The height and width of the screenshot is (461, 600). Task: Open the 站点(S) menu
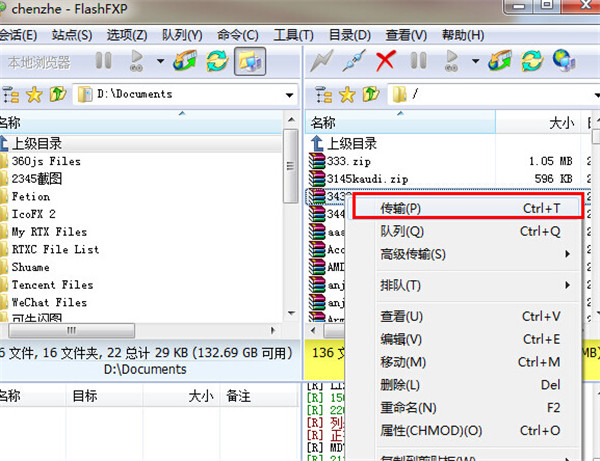(71, 36)
